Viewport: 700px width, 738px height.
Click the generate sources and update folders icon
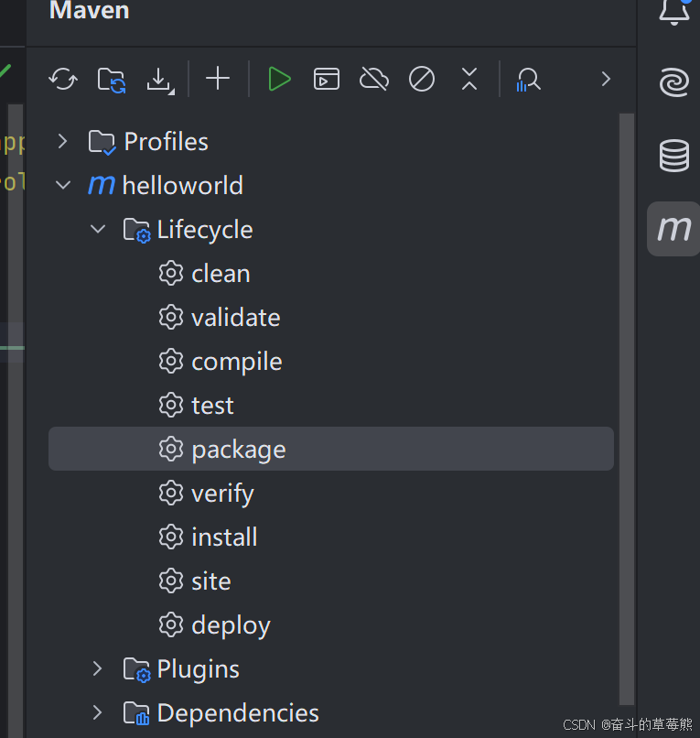pyautogui.click(x=112, y=80)
